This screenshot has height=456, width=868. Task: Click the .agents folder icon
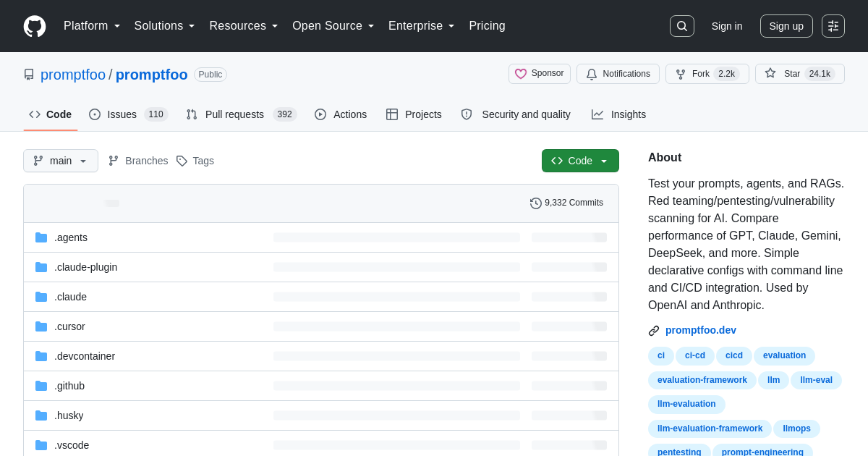(x=41, y=237)
